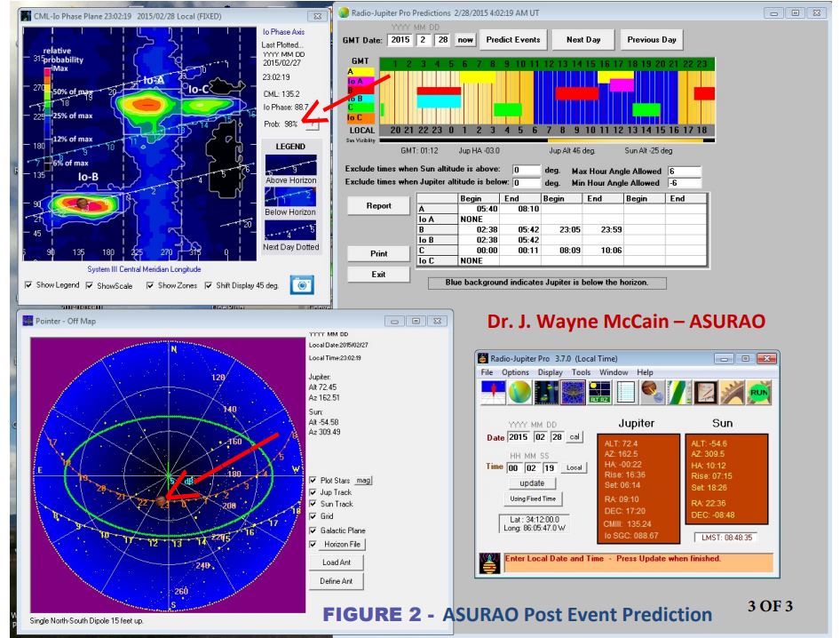Open the File menu

click(487, 372)
